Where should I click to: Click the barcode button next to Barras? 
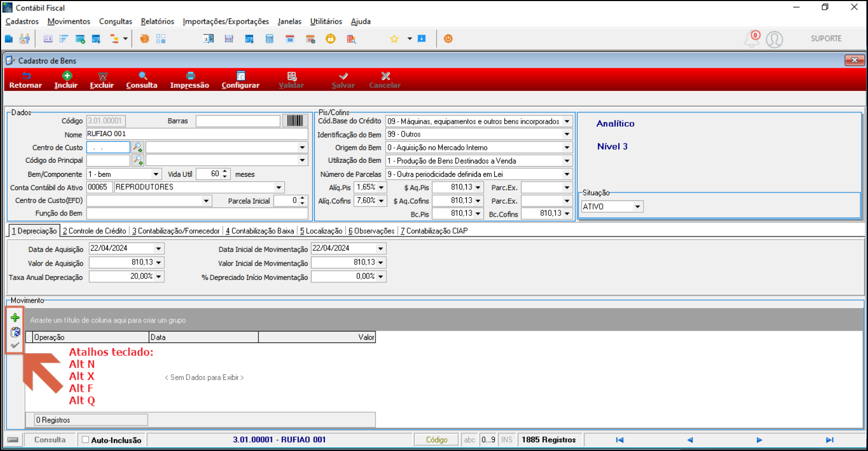point(295,121)
